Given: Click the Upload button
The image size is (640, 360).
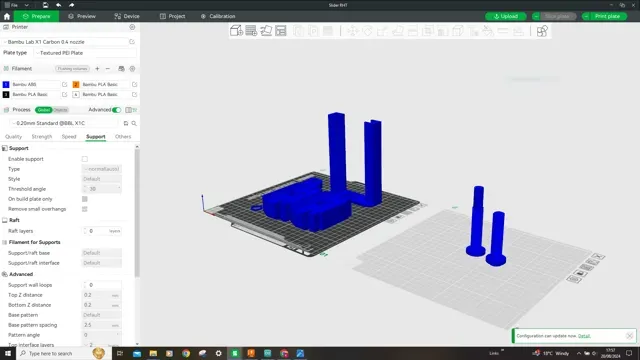Looking at the screenshot, I should [x=506, y=16].
